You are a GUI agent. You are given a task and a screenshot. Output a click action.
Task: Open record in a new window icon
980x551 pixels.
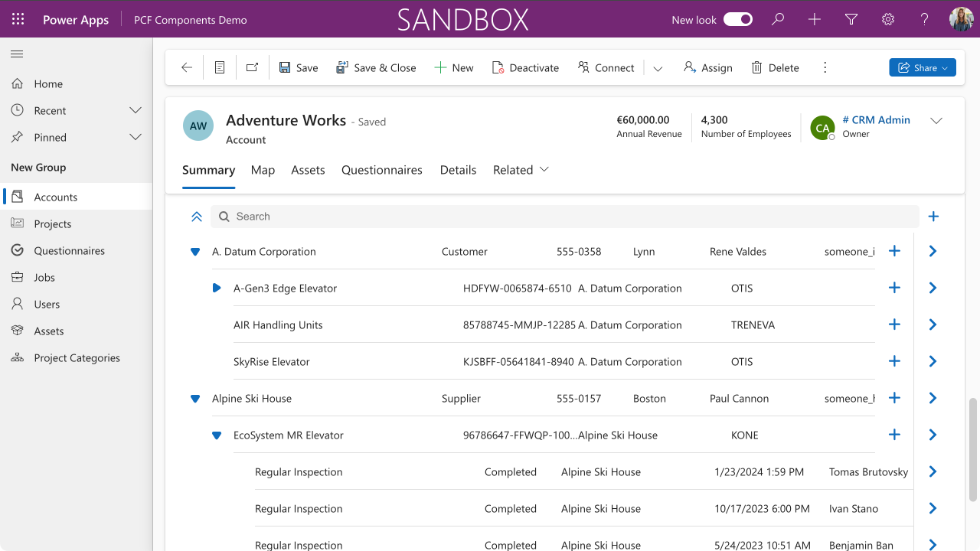tap(252, 67)
